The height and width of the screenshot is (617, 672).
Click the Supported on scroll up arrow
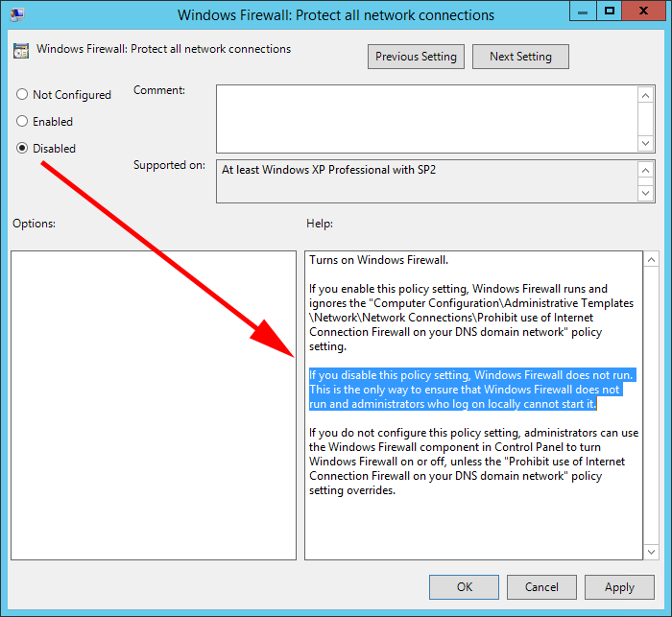(x=646, y=170)
